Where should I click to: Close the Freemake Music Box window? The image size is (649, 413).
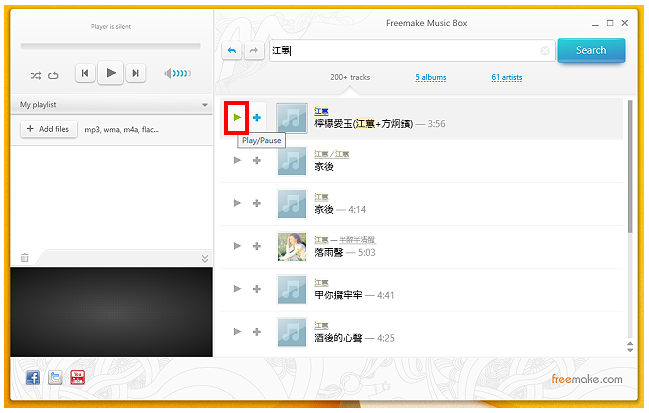[x=625, y=23]
